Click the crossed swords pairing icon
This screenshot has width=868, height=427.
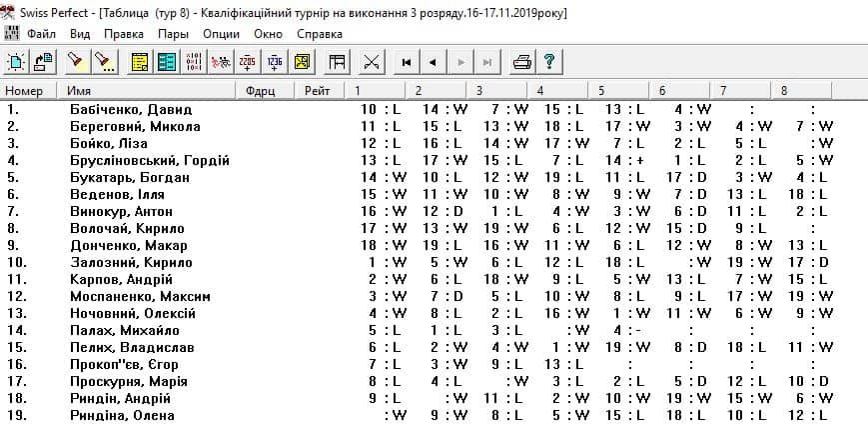[x=372, y=62]
